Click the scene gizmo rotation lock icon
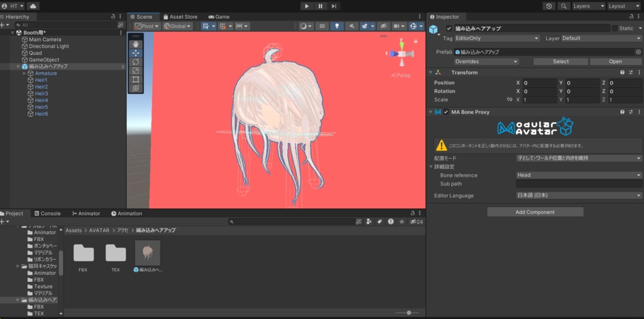Image resolution: width=644 pixels, height=319 pixels. tap(416, 41)
